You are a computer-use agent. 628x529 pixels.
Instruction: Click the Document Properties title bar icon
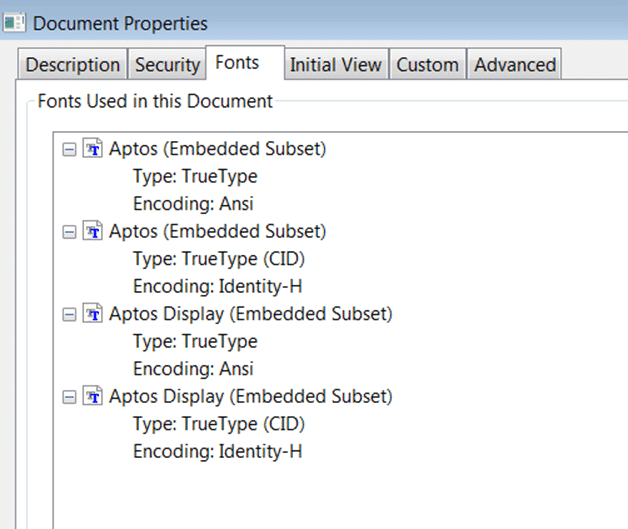point(14,23)
